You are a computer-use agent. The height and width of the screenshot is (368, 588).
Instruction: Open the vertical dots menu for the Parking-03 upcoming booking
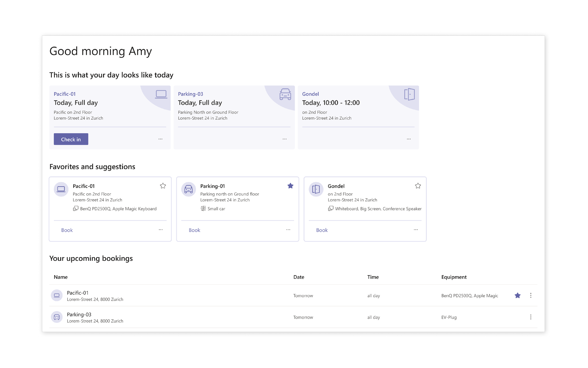pos(531,317)
